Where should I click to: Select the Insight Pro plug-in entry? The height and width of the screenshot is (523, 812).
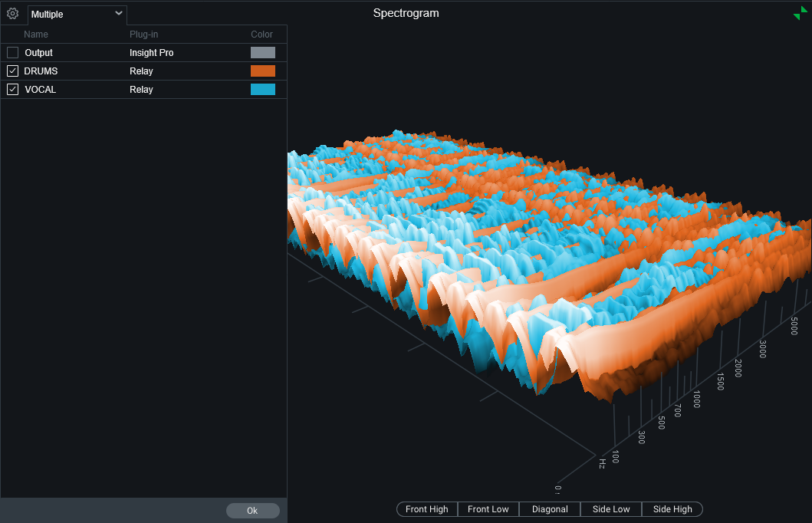[x=151, y=53]
